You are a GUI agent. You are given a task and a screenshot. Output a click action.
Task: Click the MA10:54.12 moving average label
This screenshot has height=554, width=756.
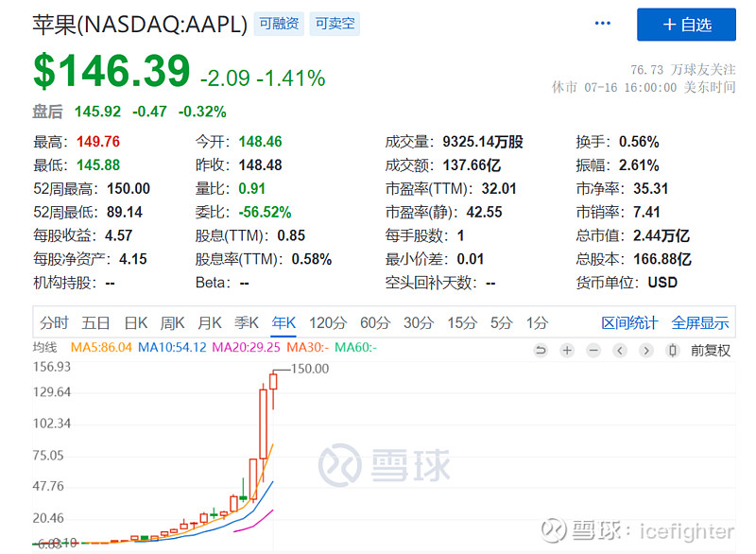coord(172,347)
